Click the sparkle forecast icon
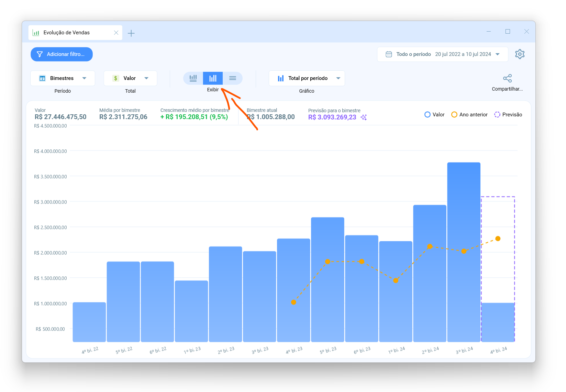Viewport: 566px width, 392px height. click(x=364, y=117)
